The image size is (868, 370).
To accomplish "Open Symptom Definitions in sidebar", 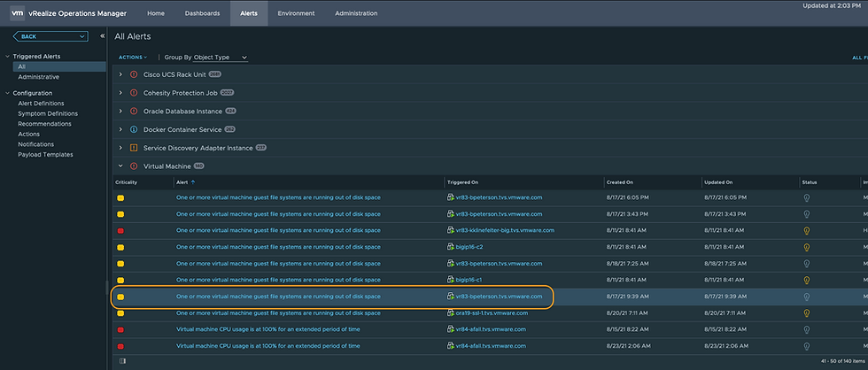I will [x=48, y=113].
